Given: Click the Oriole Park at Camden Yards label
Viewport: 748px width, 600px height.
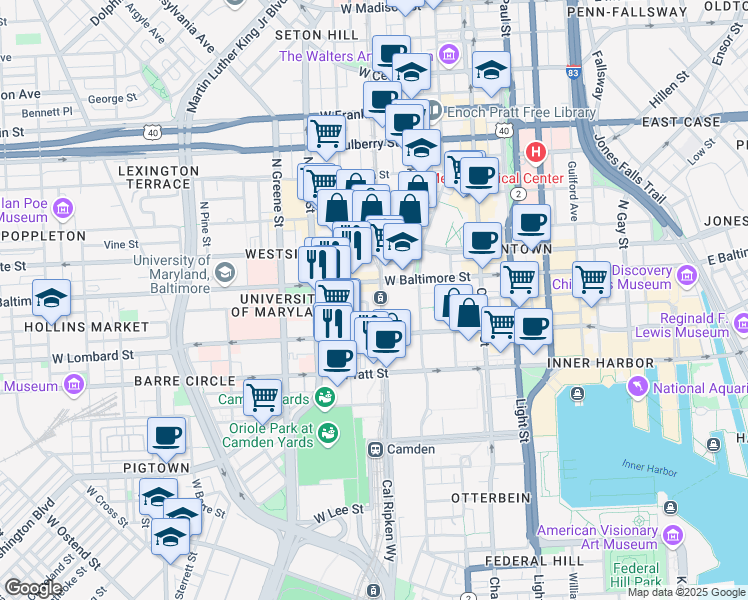Looking at the screenshot, I should coord(268,435).
